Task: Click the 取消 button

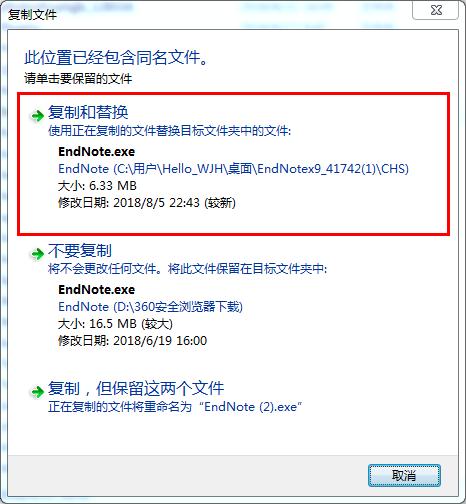Action: (404, 475)
